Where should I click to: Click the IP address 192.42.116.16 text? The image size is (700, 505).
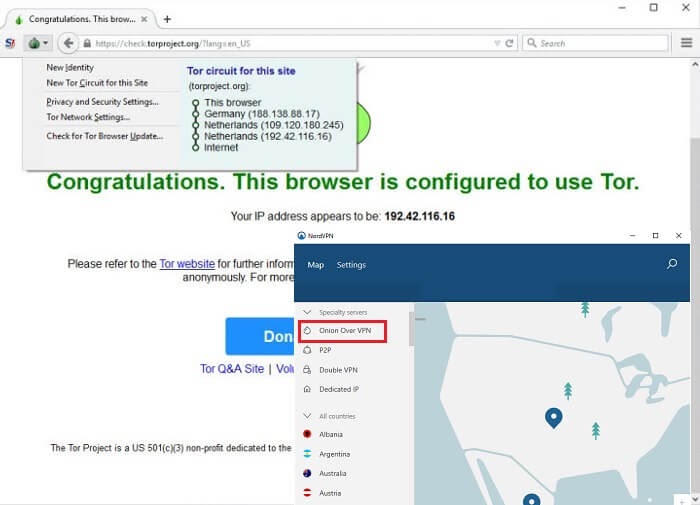pyautogui.click(x=420, y=217)
